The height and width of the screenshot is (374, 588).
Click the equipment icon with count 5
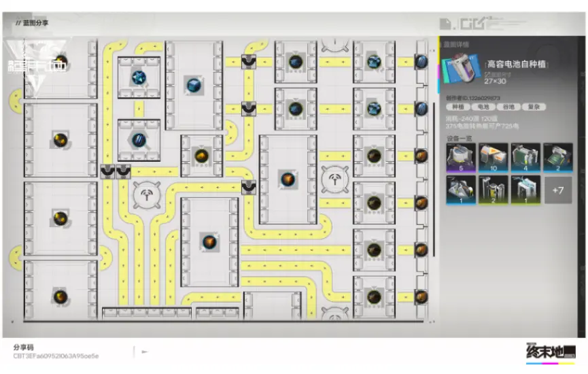(460, 157)
